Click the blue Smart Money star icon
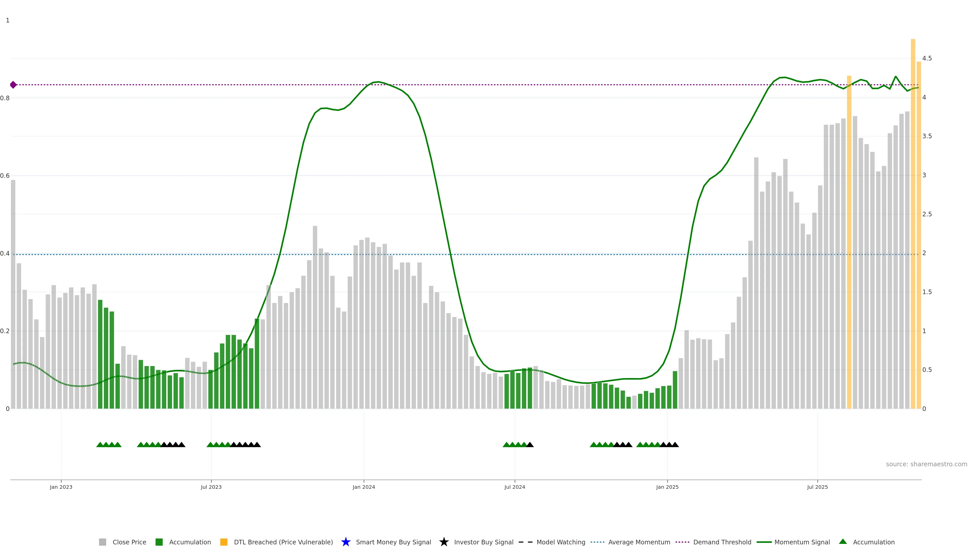The image size is (980, 551). click(x=346, y=542)
